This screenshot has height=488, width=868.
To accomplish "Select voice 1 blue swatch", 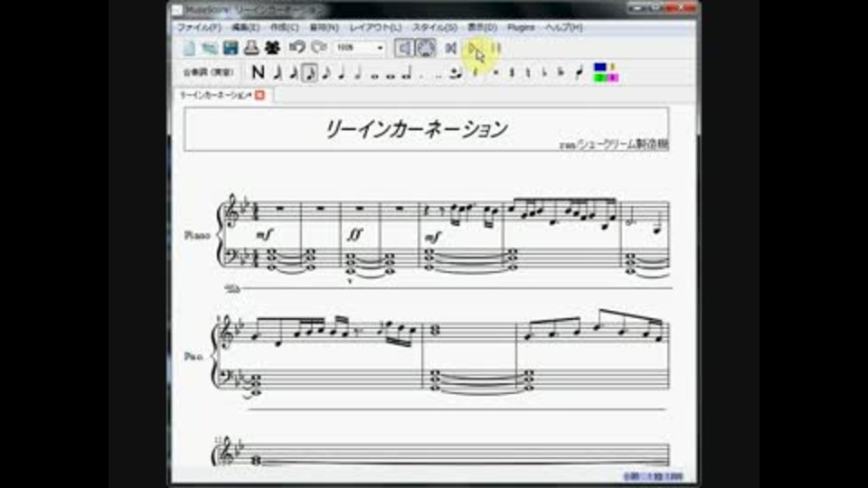I will 600,68.
